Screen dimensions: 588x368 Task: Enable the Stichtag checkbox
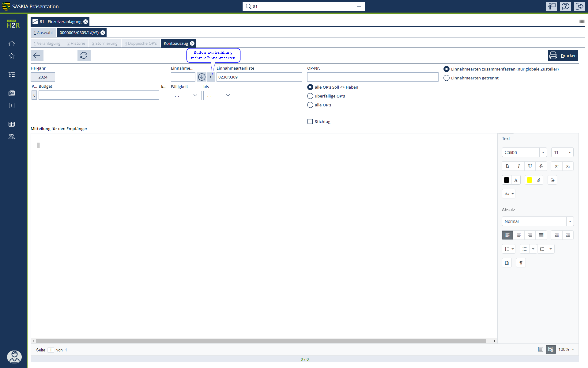pos(310,121)
